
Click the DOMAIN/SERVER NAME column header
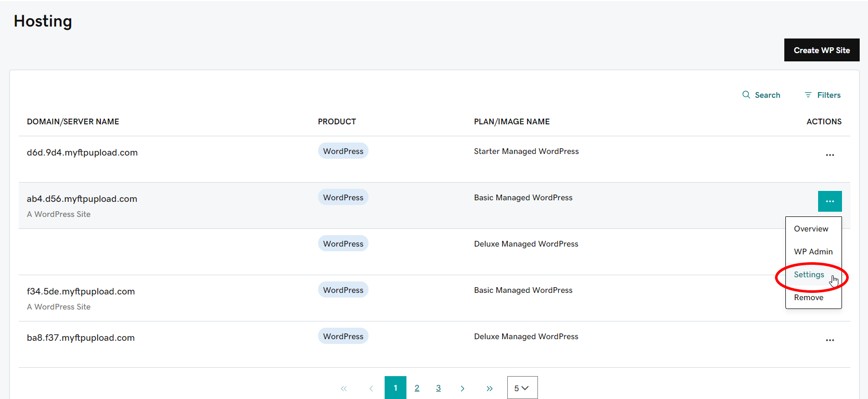pos(73,122)
